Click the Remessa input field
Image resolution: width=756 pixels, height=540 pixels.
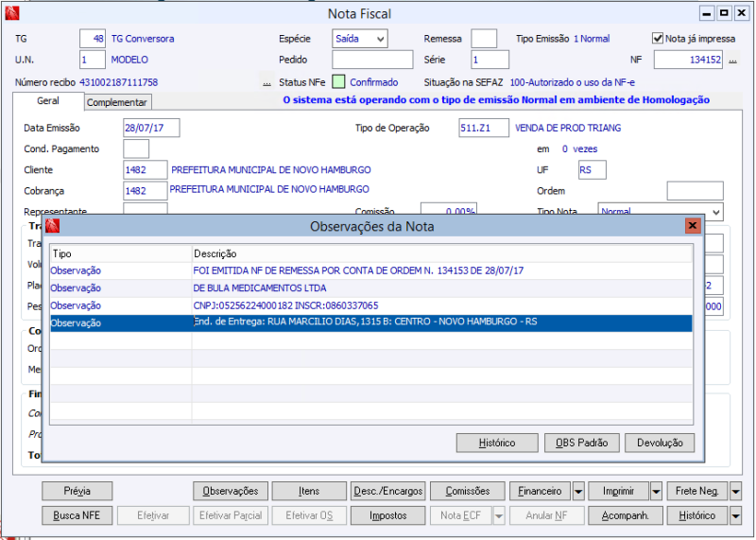tap(484, 39)
